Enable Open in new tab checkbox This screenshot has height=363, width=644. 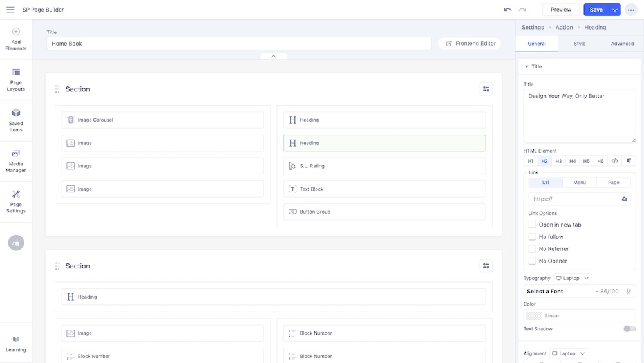click(x=533, y=225)
